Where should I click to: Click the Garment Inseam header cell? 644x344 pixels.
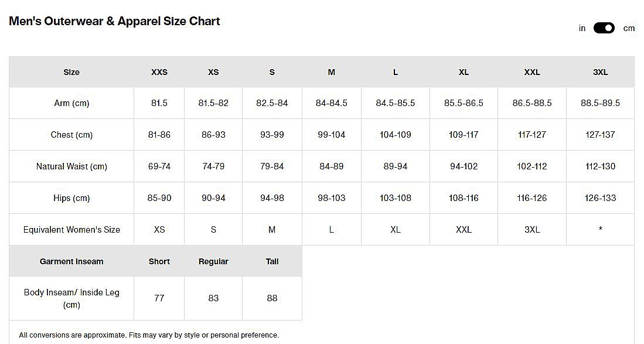tap(71, 261)
